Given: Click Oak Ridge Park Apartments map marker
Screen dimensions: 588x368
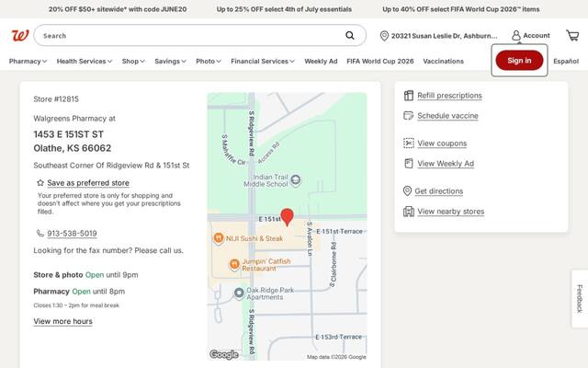Looking at the screenshot, I should click(239, 293).
